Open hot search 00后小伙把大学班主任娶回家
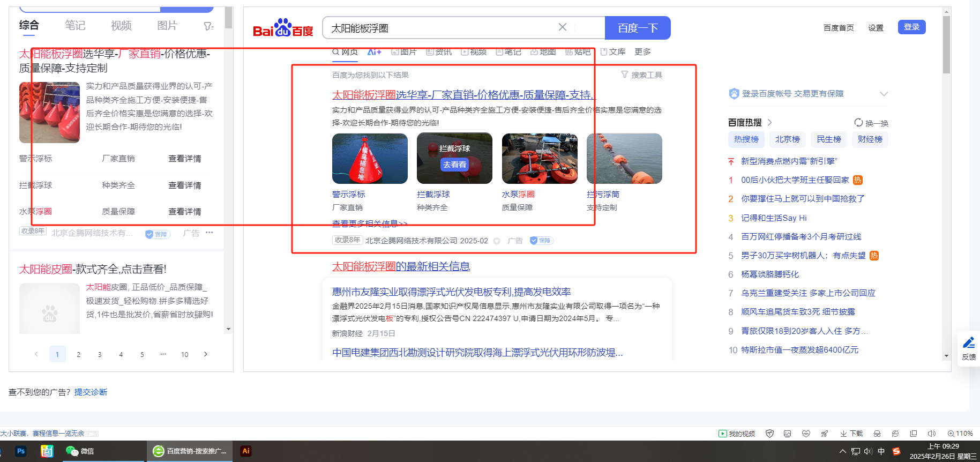This screenshot has height=462, width=980. [x=795, y=180]
